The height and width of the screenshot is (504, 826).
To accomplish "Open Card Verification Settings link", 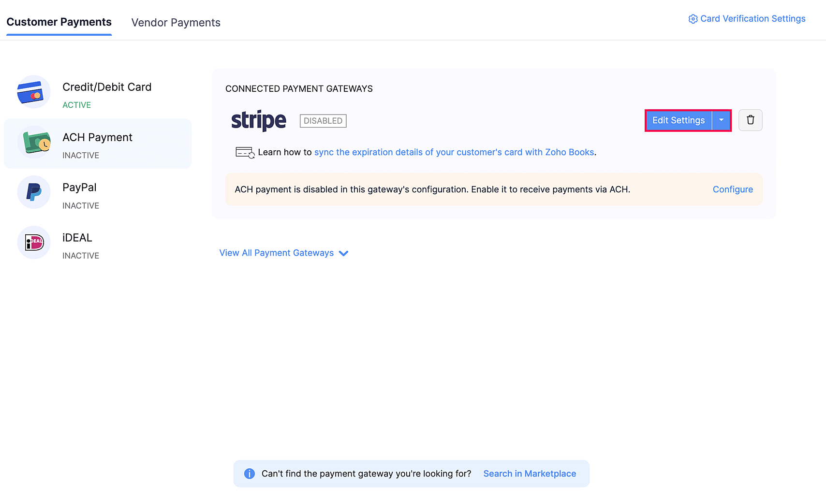I will click(x=752, y=19).
